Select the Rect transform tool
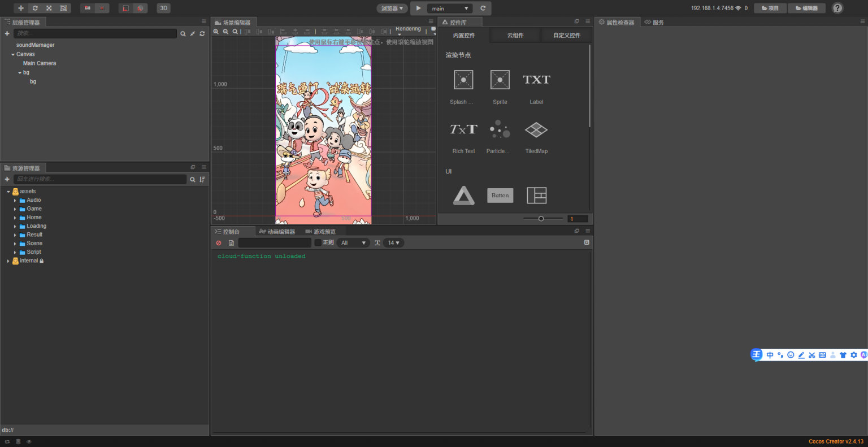Viewport: 868px width, 447px height. (x=63, y=8)
